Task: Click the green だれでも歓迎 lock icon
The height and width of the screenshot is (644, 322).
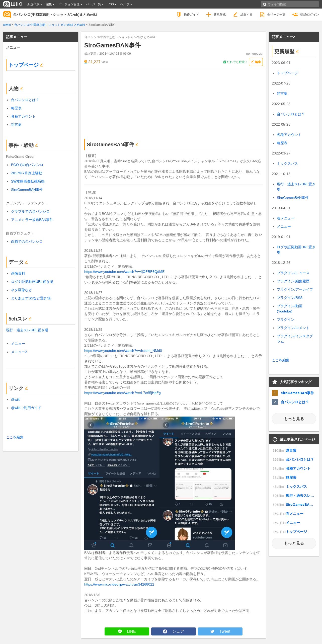Action: 225,62
